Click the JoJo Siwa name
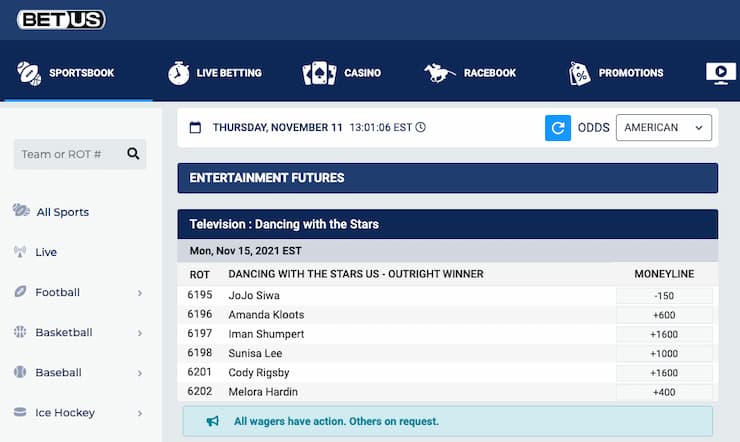Screen dimensions: 740x442 (x=254, y=295)
